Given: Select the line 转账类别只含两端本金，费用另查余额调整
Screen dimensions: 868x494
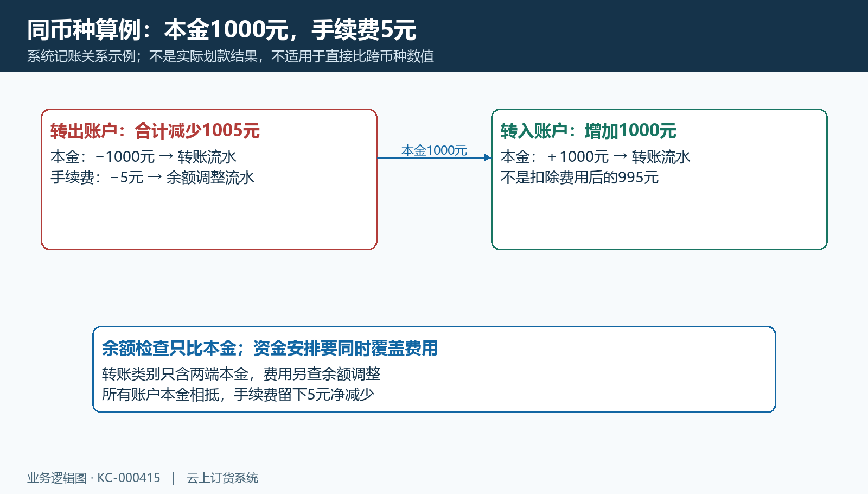Looking at the screenshot, I should [241, 374].
